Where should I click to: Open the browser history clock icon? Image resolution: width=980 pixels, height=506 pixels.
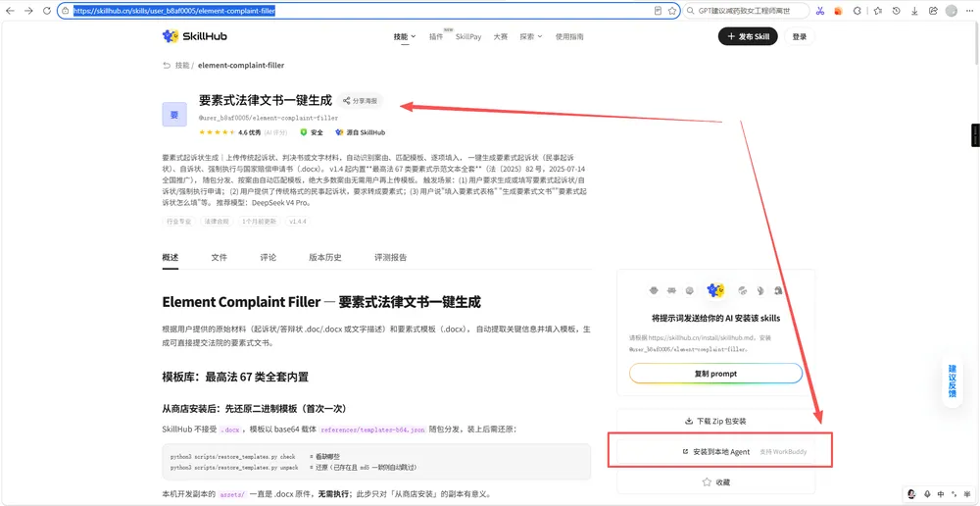(897, 11)
